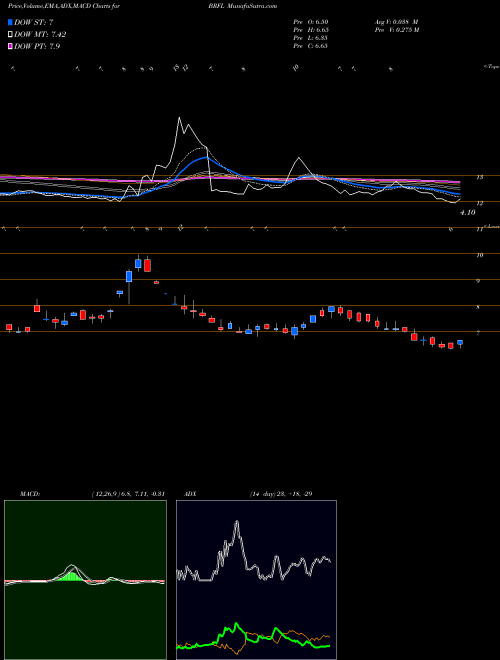
Task: Click the last blue candlestick at chart end
Action: pyautogui.click(x=460, y=343)
